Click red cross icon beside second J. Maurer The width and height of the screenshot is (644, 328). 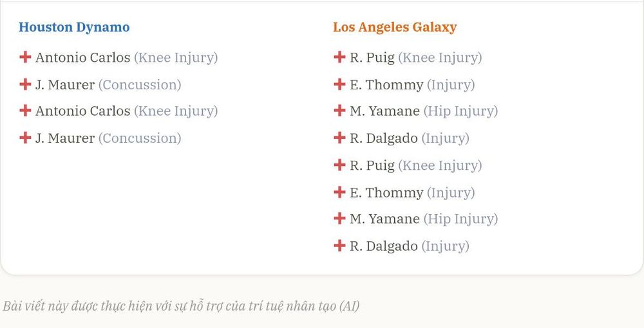[x=25, y=138]
